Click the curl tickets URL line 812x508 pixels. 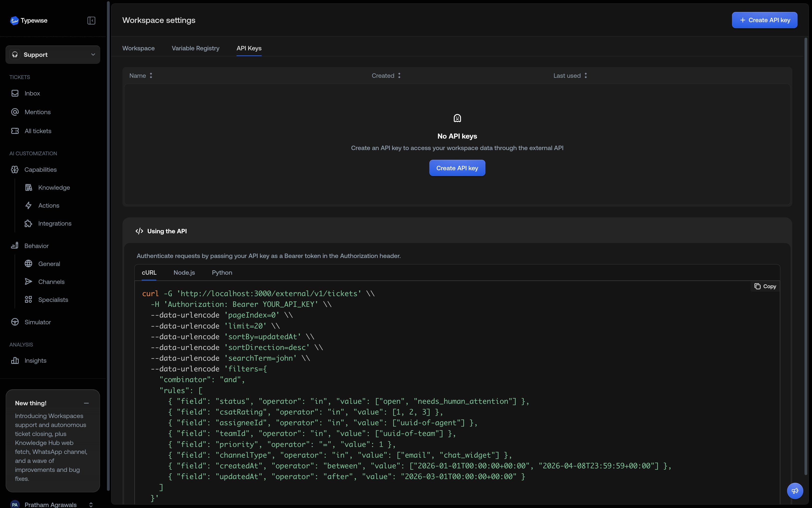[258, 293]
